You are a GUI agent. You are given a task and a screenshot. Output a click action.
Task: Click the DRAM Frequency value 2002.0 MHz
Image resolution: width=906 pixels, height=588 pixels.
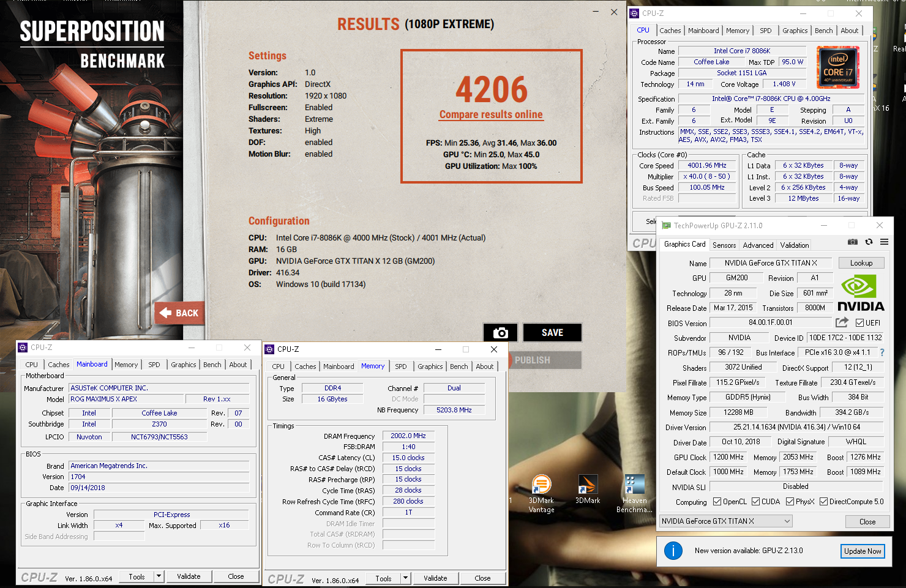point(408,436)
